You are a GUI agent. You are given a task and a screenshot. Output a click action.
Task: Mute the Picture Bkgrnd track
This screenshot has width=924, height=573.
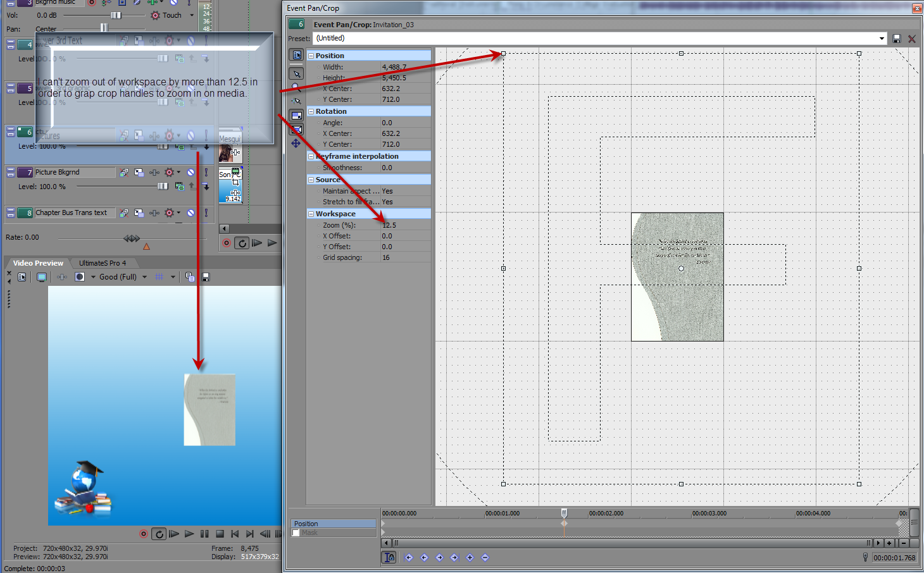[190, 172]
